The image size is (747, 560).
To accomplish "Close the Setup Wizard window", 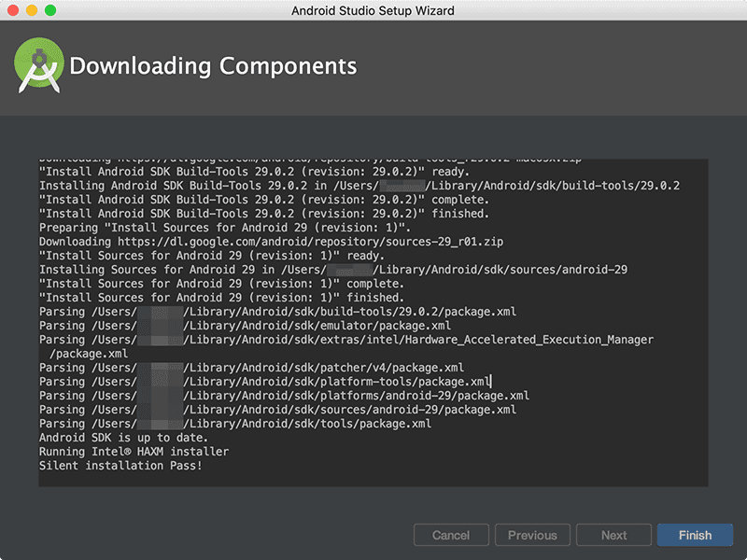I will pos(13,10).
